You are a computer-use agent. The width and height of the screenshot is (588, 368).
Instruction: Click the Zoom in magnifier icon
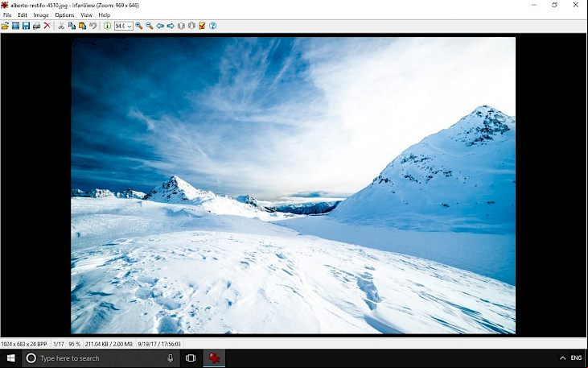(x=139, y=26)
